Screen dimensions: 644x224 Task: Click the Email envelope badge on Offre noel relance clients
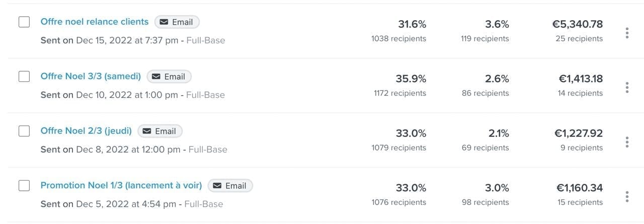point(177,22)
